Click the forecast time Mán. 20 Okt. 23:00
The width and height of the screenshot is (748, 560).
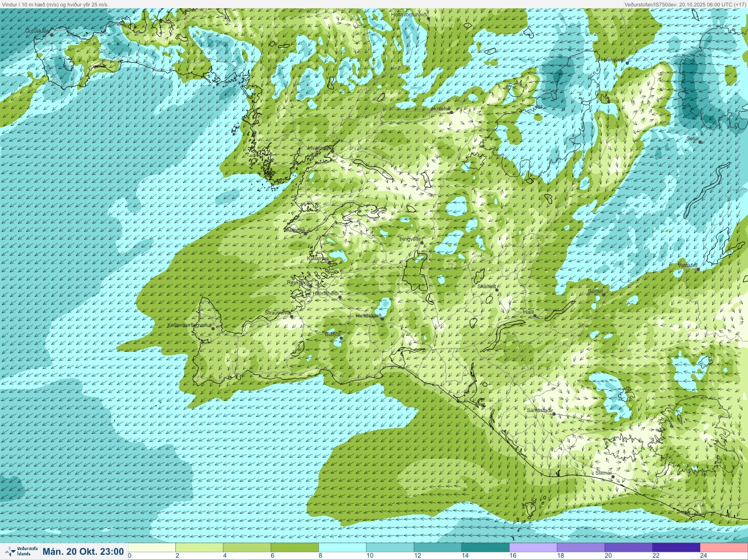pos(83,551)
